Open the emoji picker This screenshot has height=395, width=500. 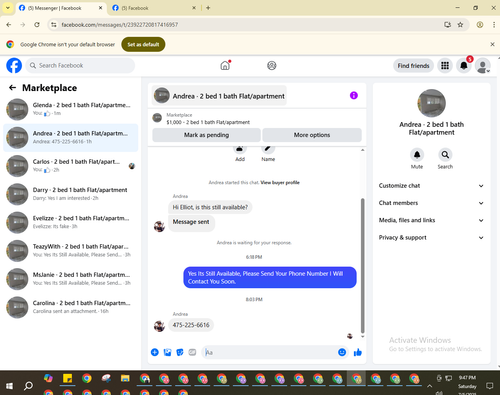click(342, 352)
